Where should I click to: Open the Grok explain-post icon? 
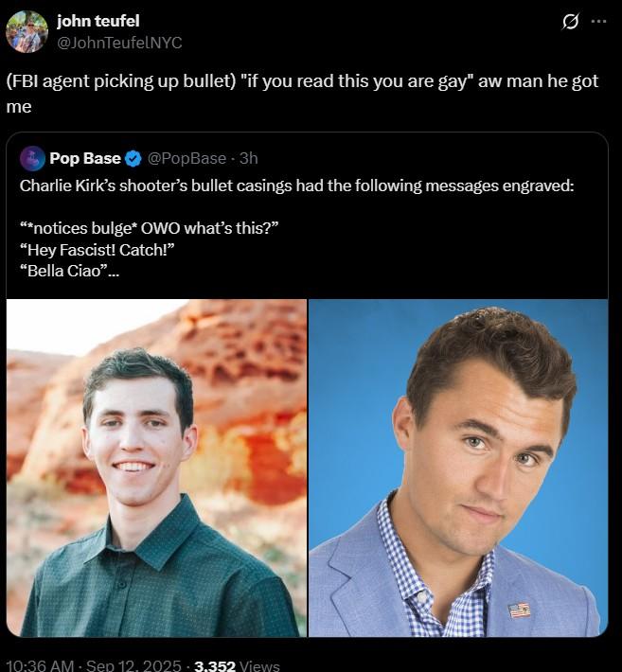569,22
